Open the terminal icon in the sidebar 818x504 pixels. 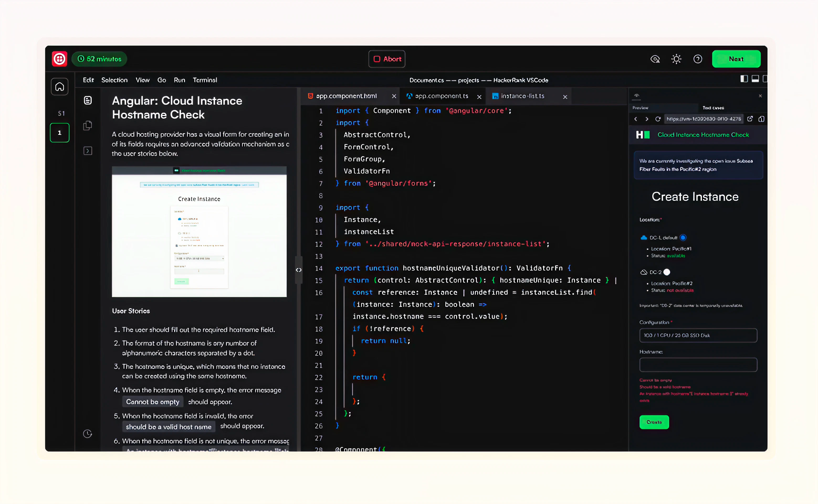pyautogui.click(x=88, y=151)
